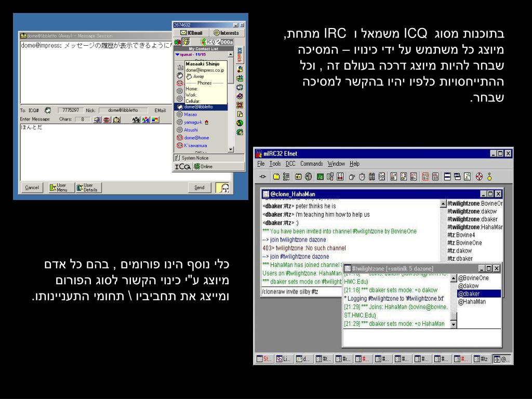Click the red NO icon in mIRC toolbar
This screenshot has height=399, width=532.
(425, 177)
